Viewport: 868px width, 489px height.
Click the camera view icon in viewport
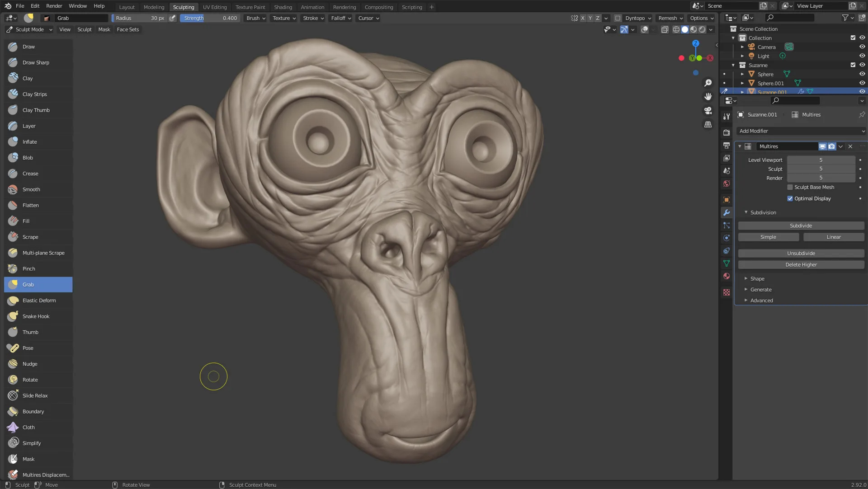pyautogui.click(x=708, y=111)
